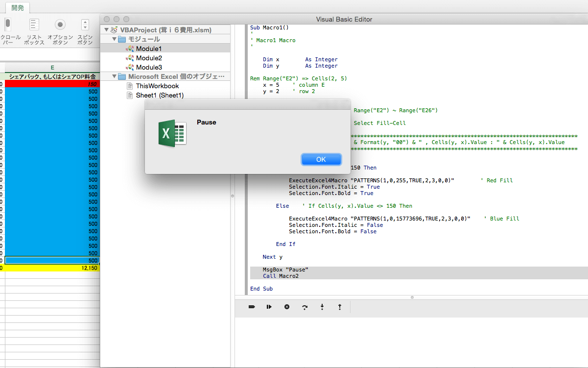Screen dimensions: 588x368
Task: Insert a scroll bar control from ribbon
Action: click(7, 25)
